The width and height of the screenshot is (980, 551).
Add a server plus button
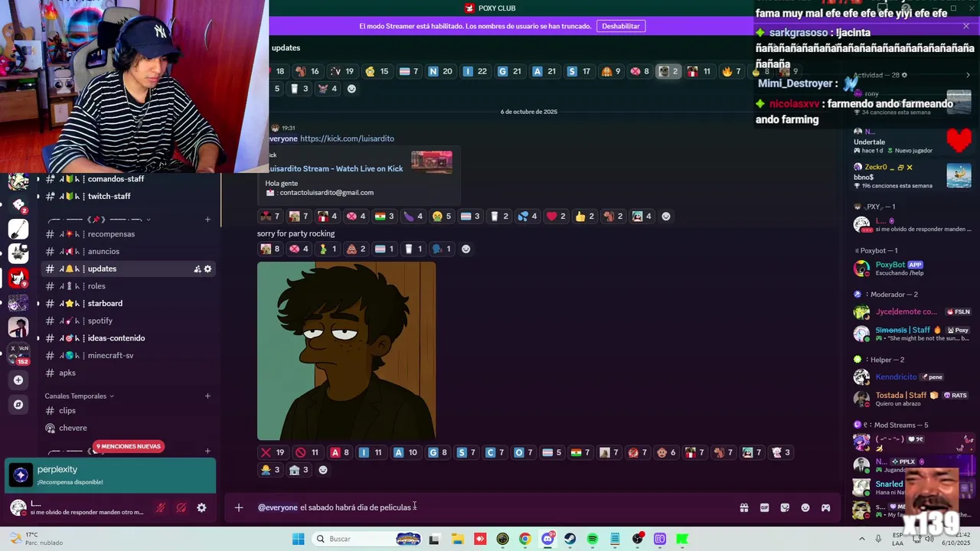[18, 380]
